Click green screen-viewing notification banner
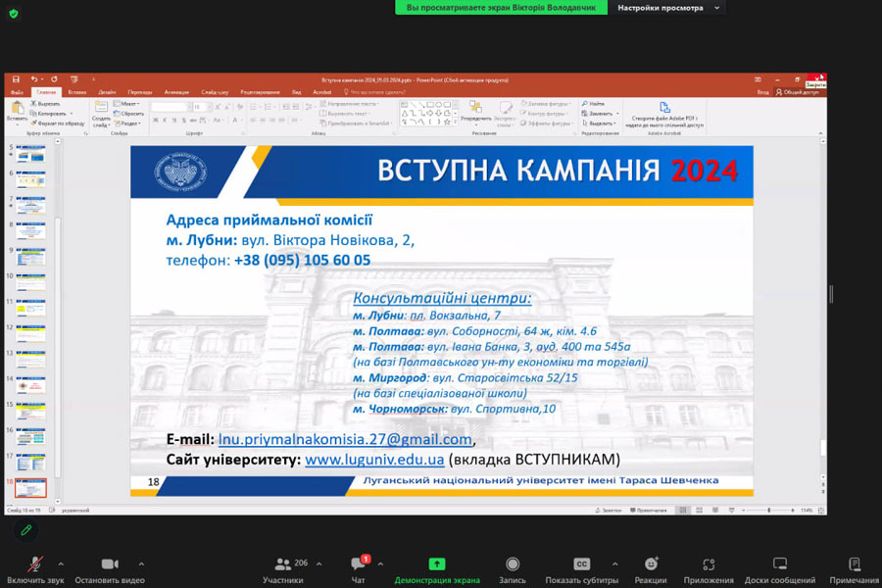882x588 pixels. [x=501, y=7]
